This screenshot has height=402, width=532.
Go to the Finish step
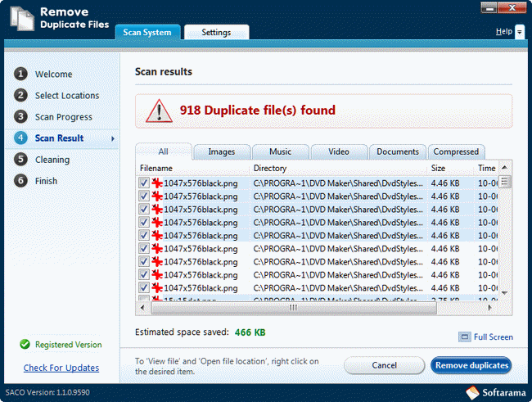(x=46, y=181)
